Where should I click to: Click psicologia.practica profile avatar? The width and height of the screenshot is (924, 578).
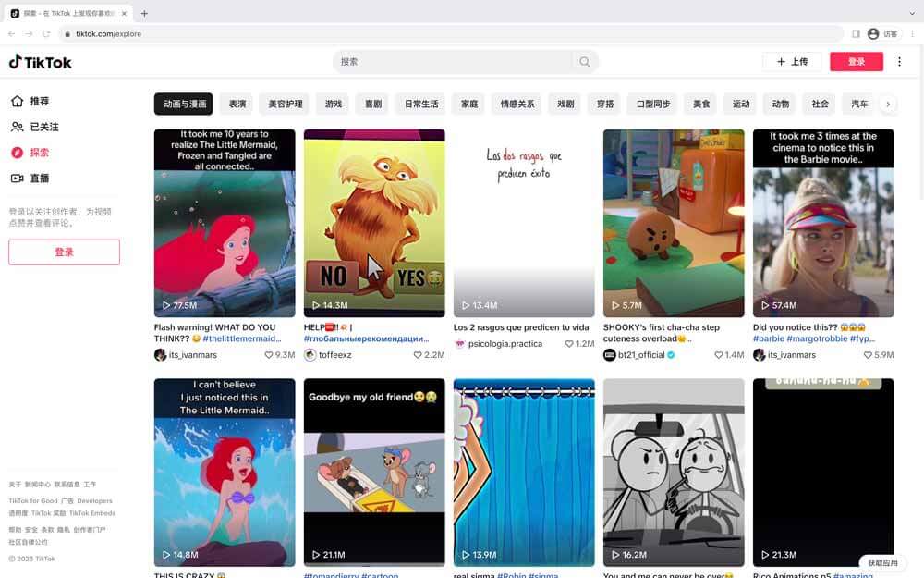[459, 344]
